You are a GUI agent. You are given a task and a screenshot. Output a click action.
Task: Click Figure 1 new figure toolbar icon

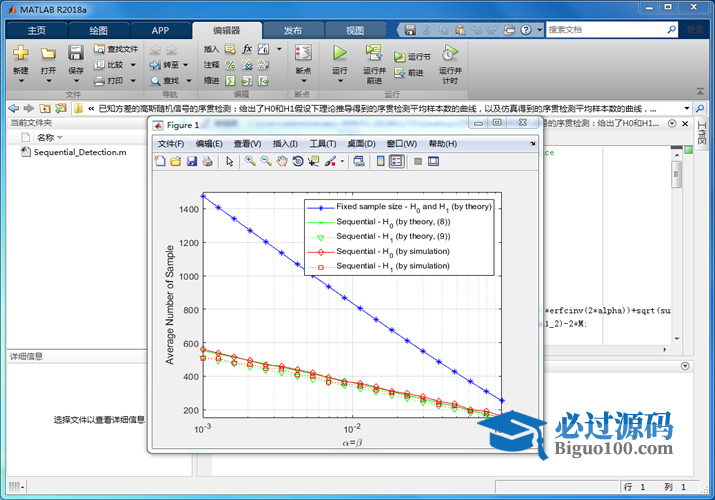point(160,161)
